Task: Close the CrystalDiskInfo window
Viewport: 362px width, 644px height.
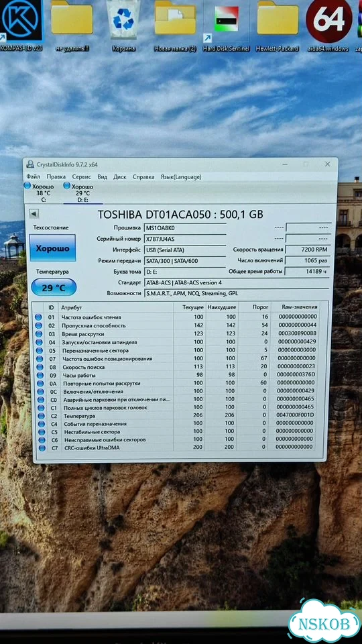Action: pyautogui.click(x=327, y=164)
